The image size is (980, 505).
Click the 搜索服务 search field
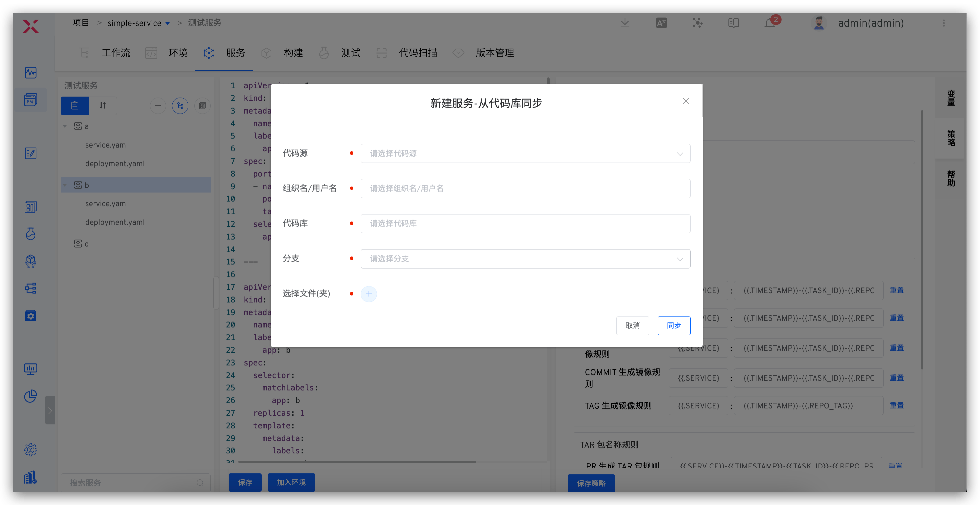(136, 483)
